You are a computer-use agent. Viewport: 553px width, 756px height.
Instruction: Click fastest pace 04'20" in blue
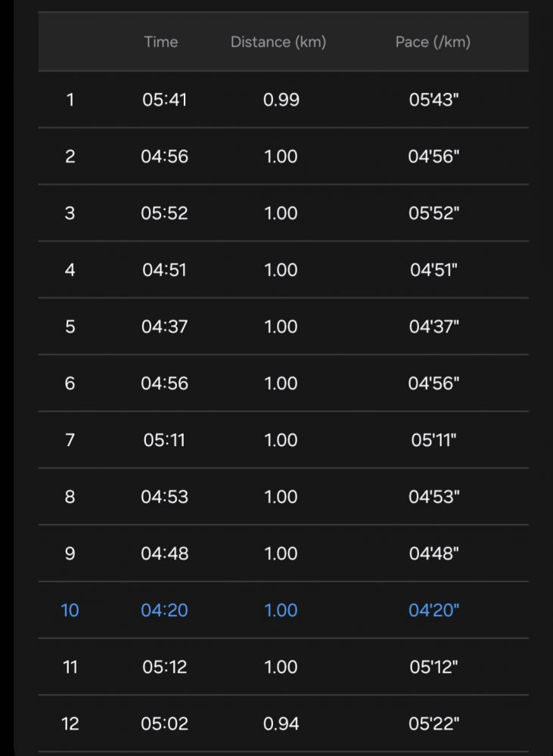(434, 610)
